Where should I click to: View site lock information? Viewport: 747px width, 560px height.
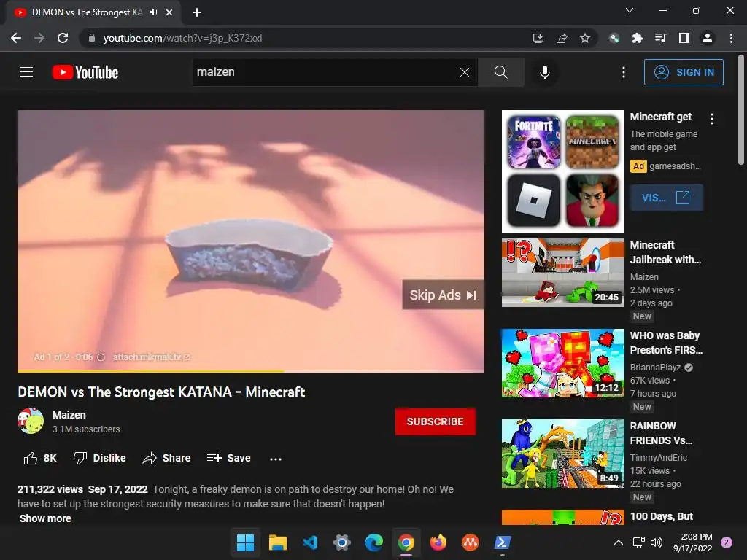[92, 38]
